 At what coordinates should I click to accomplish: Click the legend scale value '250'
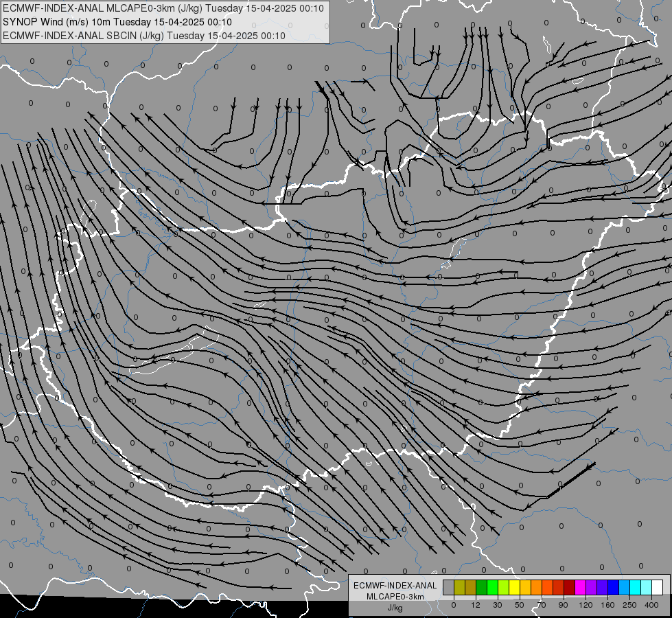[x=629, y=605]
